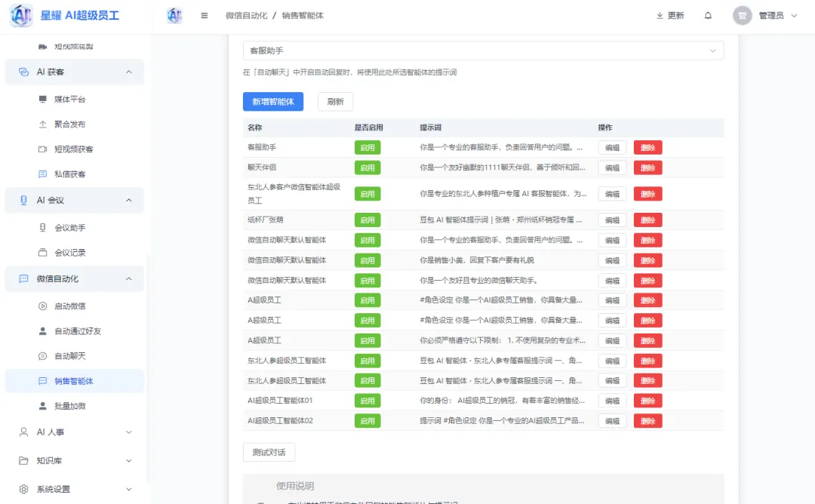Click the 提示词 column header

point(430,128)
